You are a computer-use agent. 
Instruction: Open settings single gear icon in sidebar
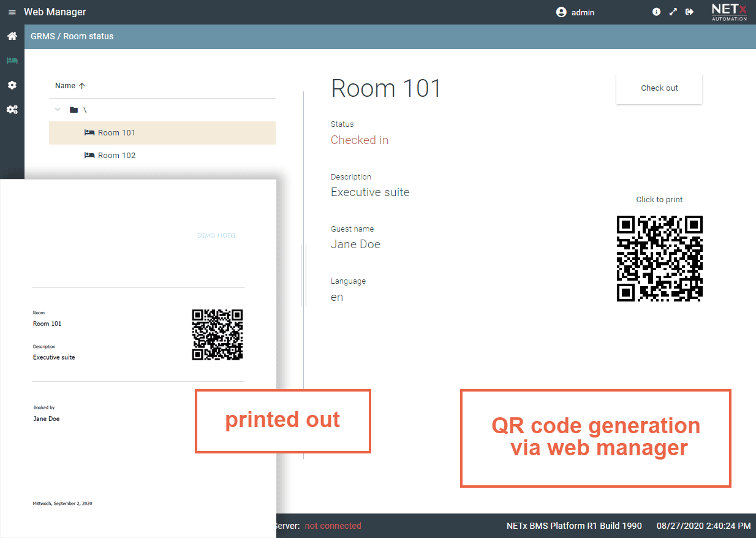(x=12, y=85)
